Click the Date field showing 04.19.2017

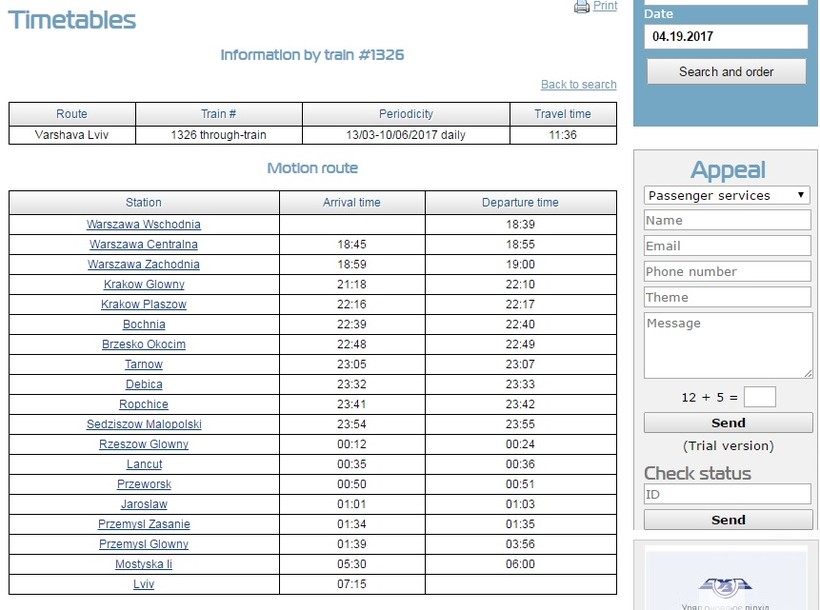point(725,37)
